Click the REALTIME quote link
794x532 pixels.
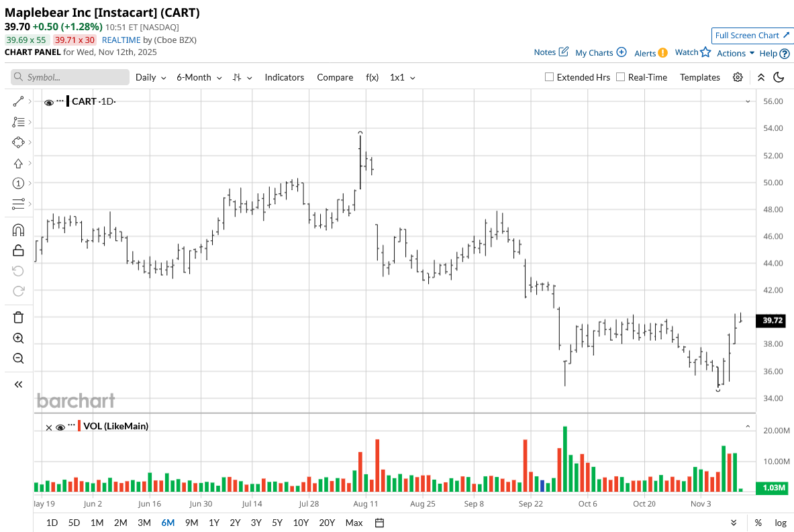pyautogui.click(x=121, y=40)
